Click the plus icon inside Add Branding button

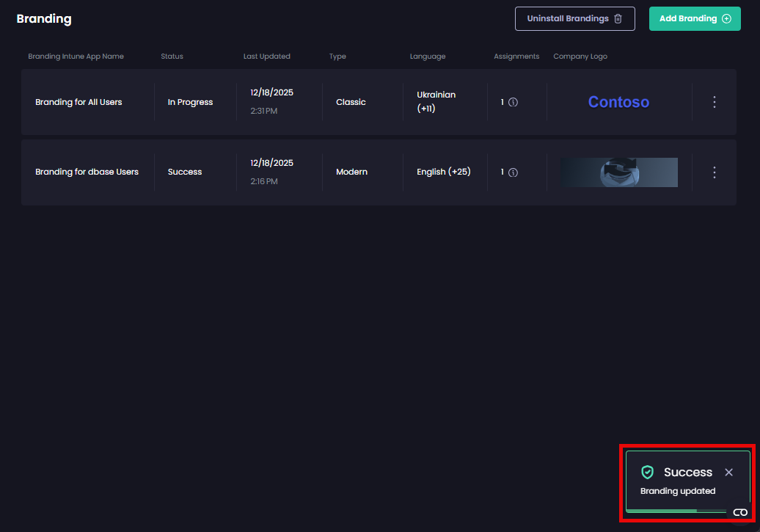pos(726,18)
